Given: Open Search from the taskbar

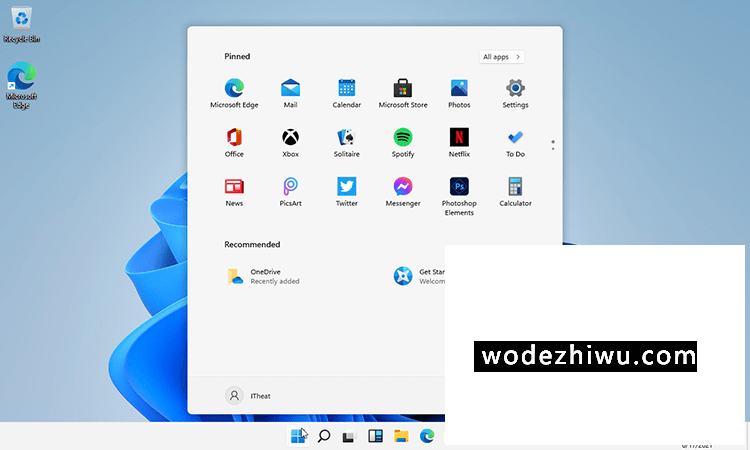Looking at the screenshot, I should [x=324, y=436].
